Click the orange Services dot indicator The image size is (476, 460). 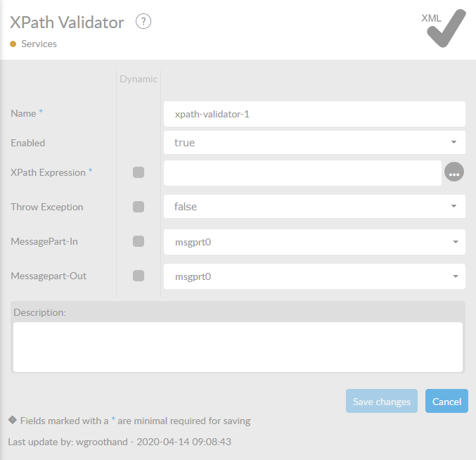pos(13,44)
